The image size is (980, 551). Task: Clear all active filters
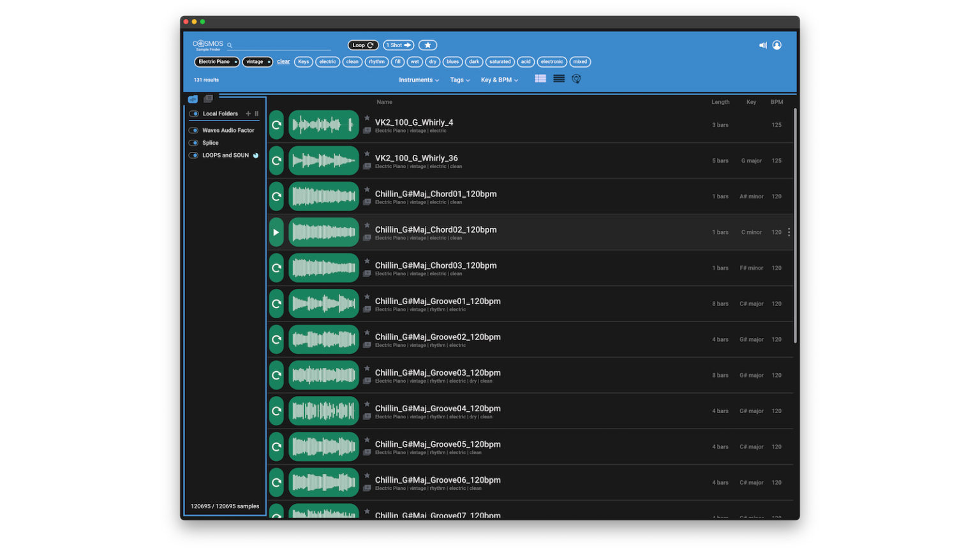(283, 61)
